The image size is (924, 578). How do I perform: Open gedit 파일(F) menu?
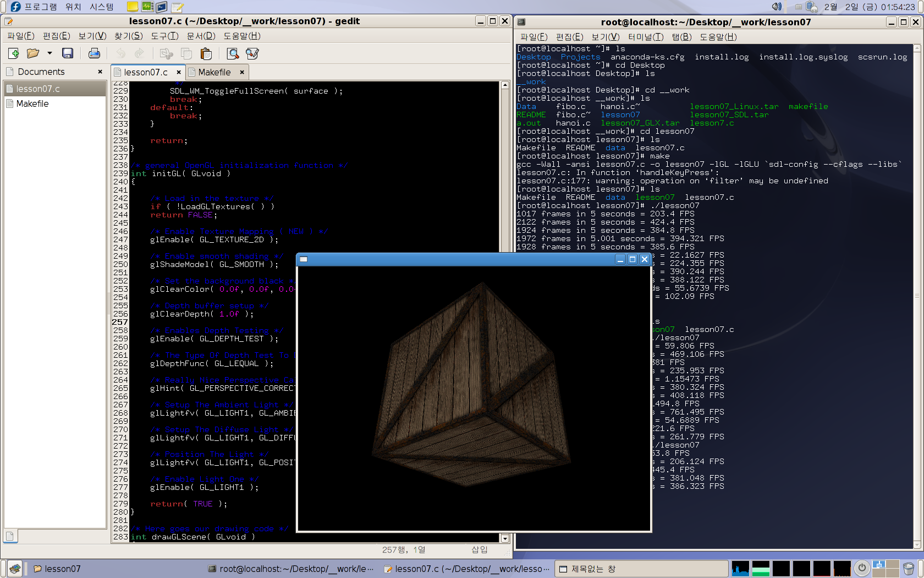pos(21,36)
